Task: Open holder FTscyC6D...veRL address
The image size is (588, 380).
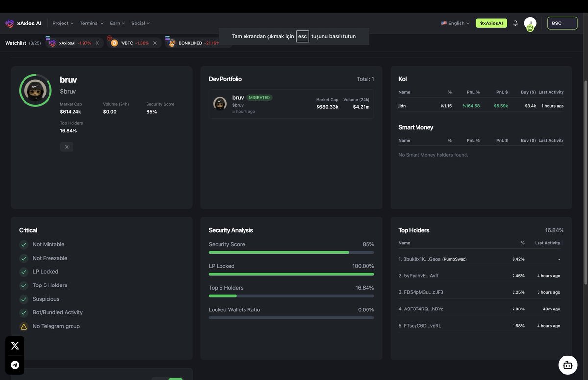Action: click(419, 326)
